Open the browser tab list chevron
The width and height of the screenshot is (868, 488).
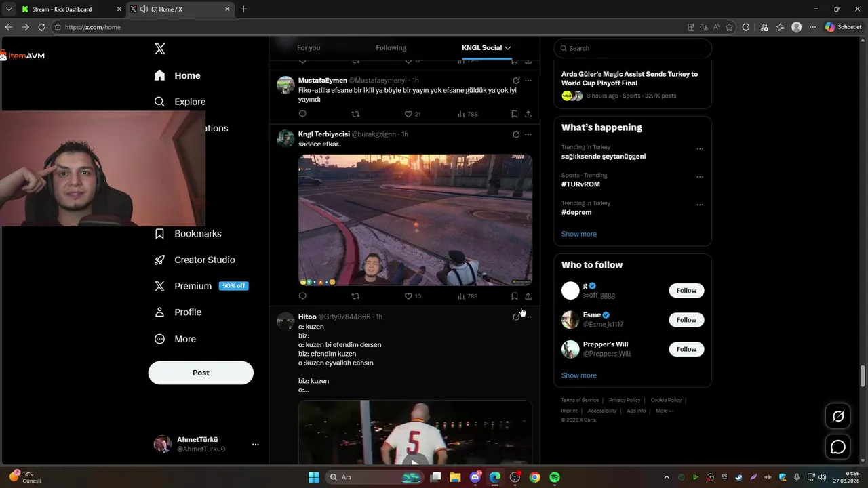click(x=9, y=9)
